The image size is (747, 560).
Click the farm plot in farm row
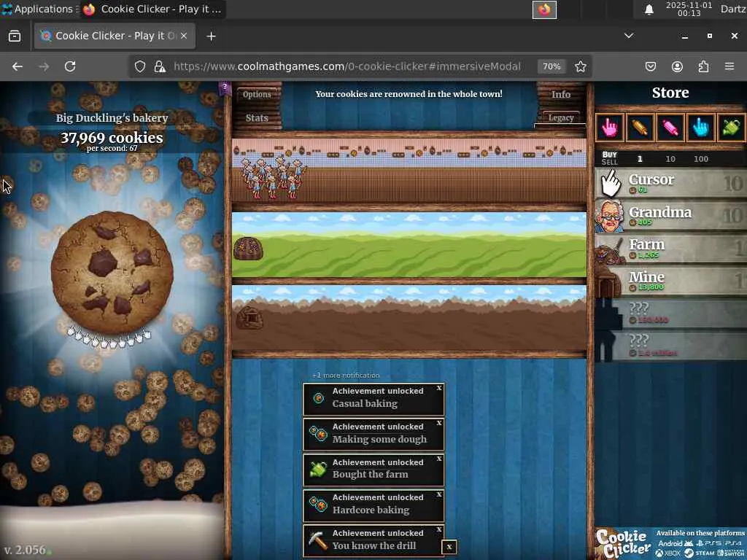[x=248, y=248]
